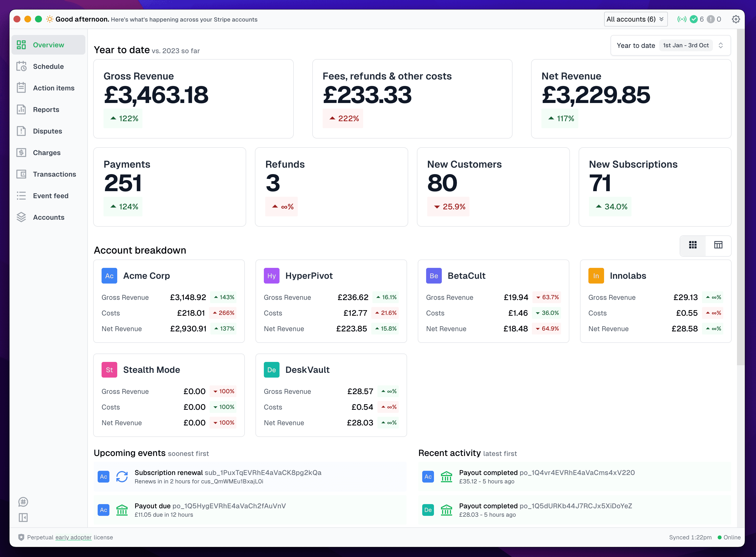
Task: Click the Synced 1:22pm status text
Action: (x=690, y=537)
